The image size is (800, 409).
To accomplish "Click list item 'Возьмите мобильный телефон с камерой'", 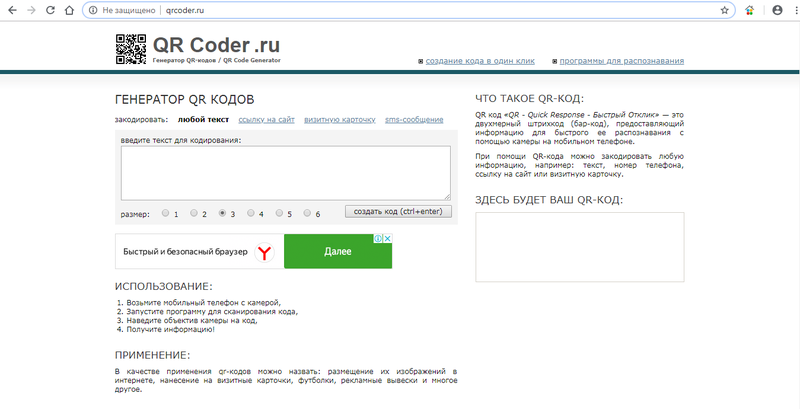I will click(204, 302).
